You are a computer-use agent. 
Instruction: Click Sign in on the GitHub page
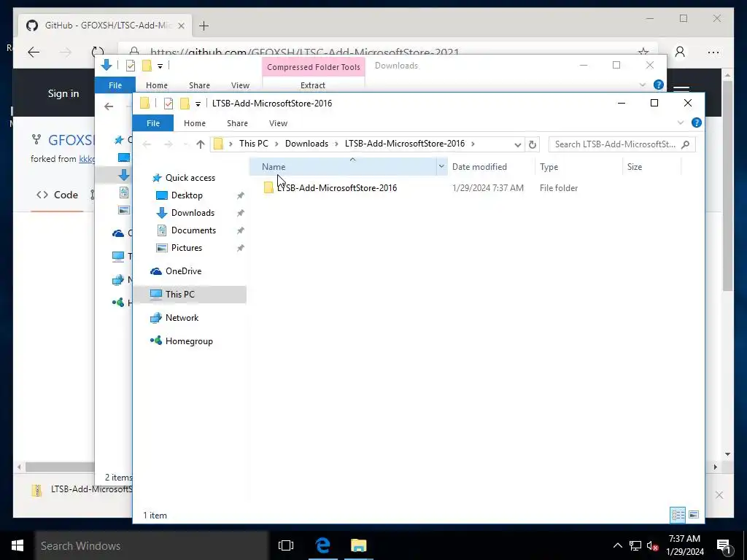pos(63,93)
